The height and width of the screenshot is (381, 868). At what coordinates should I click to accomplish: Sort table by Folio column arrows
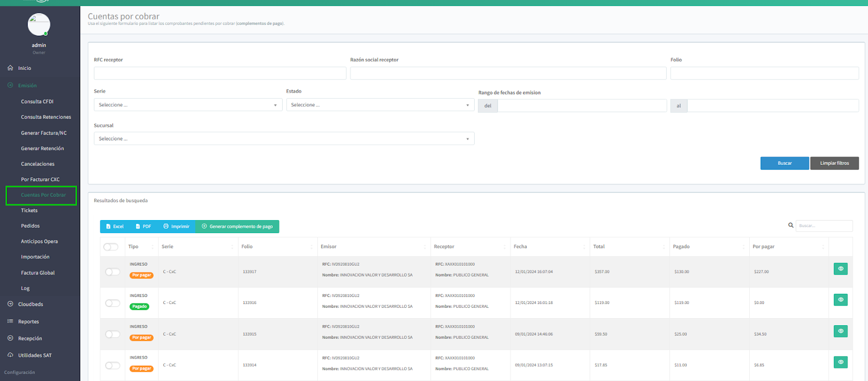(x=311, y=247)
